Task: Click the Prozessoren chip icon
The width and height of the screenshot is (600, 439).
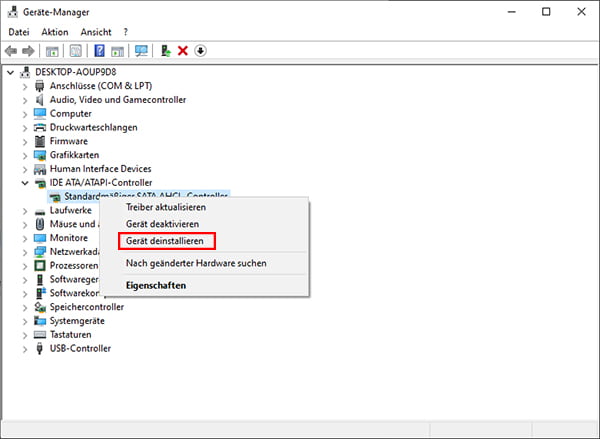Action: [40, 266]
